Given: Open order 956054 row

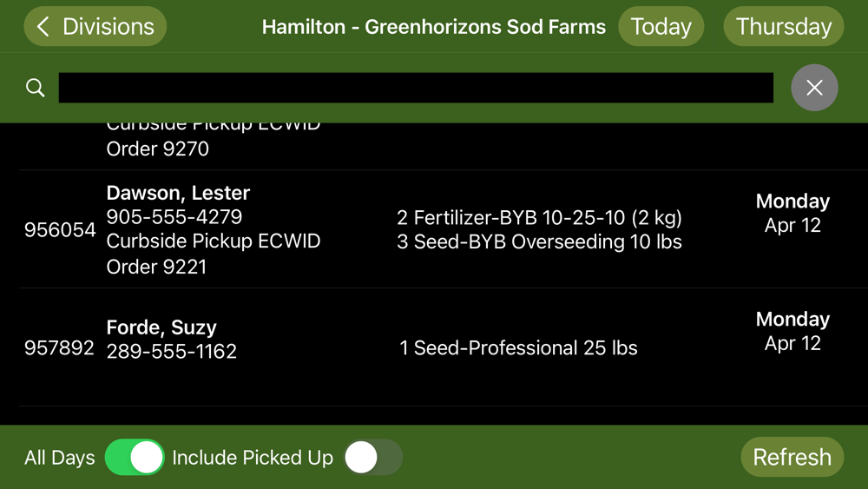Looking at the screenshot, I should (60, 230).
